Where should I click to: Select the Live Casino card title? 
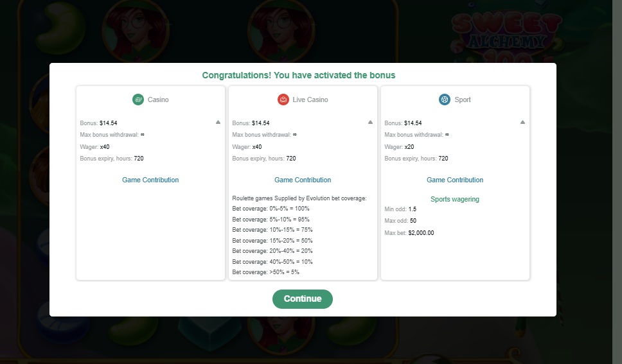pyautogui.click(x=310, y=100)
